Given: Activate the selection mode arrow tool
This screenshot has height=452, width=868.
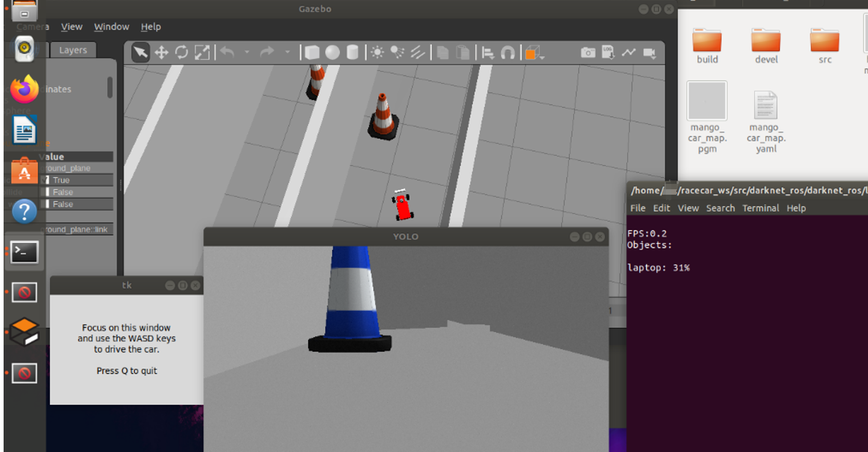Looking at the screenshot, I should (140, 53).
